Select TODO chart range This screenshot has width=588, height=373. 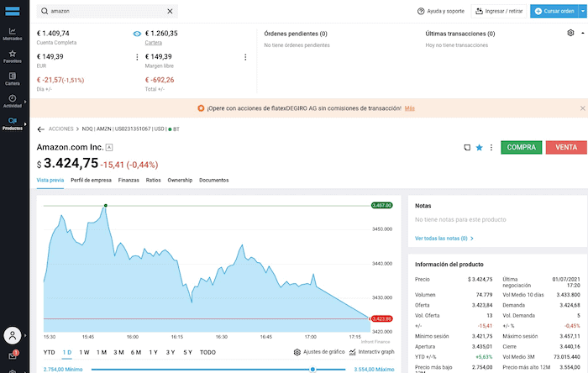pos(207,352)
